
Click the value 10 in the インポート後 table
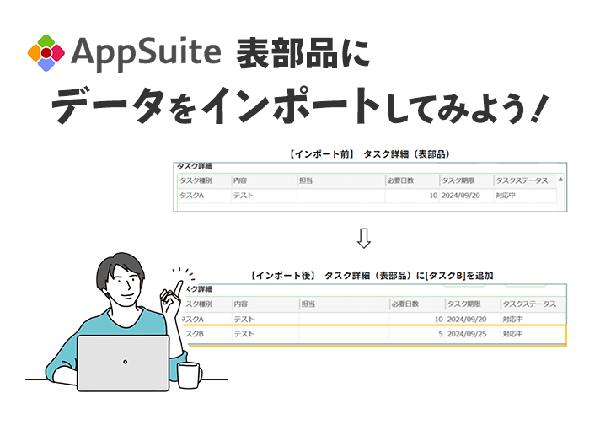pyautogui.click(x=439, y=319)
